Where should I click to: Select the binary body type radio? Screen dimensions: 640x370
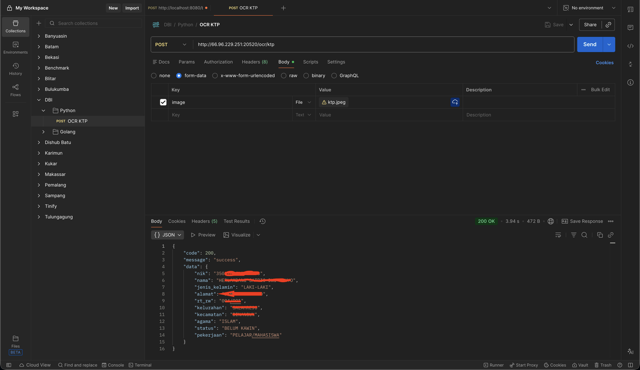point(306,75)
